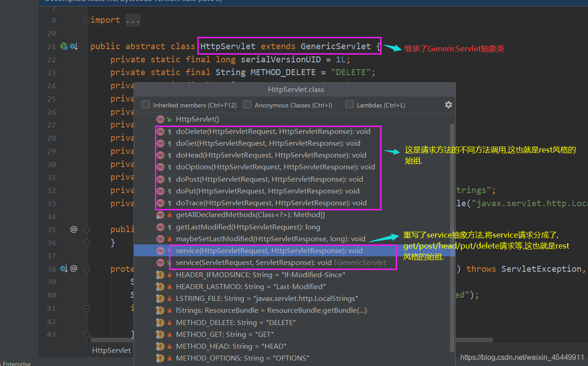The image size is (588, 366).
Task: Click method icon beside doPut
Action: click(x=160, y=191)
